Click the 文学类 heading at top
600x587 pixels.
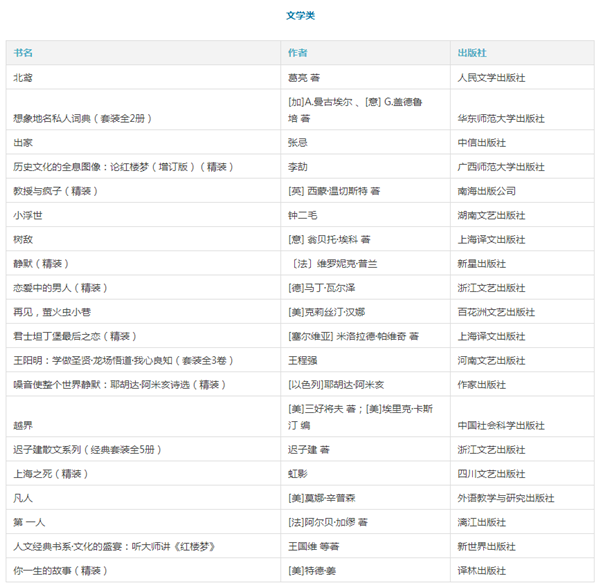click(x=299, y=16)
